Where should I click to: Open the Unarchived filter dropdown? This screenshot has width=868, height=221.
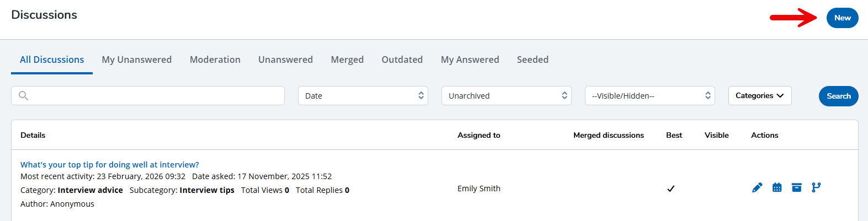(506, 96)
